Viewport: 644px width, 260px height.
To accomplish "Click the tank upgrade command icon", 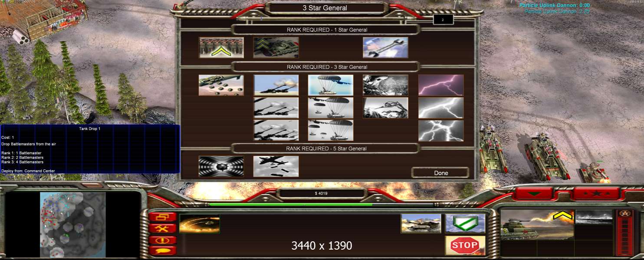I will (421, 223).
